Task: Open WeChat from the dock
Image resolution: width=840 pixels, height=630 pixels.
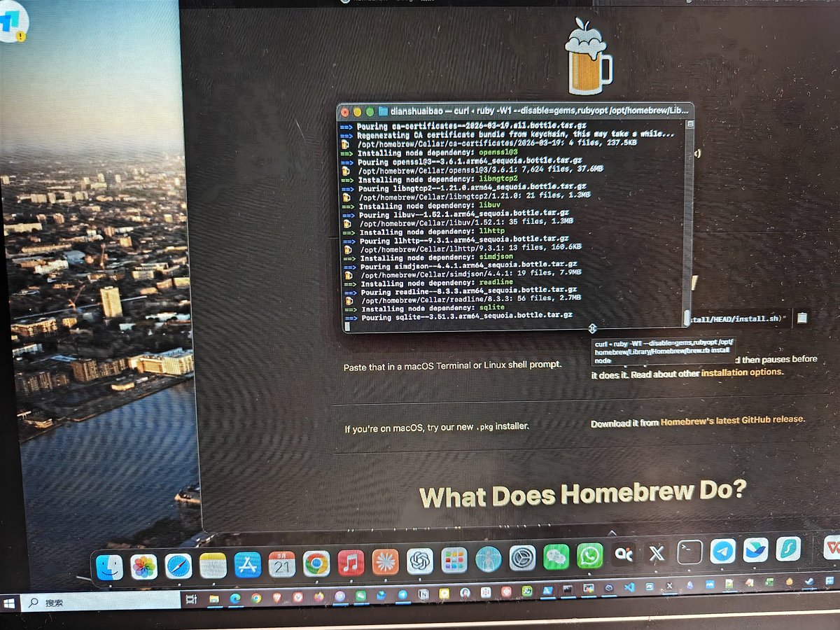Action: [x=556, y=557]
